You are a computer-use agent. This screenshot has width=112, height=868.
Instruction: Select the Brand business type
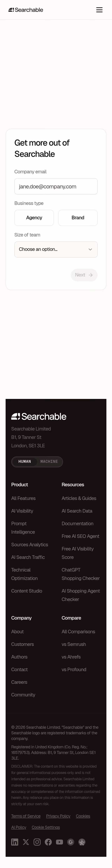(78, 218)
